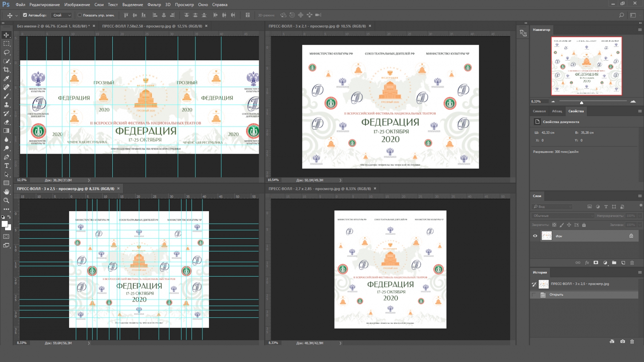Toggle lock all padlock in Layers
The width and height of the screenshot is (644, 362).
(x=584, y=225)
